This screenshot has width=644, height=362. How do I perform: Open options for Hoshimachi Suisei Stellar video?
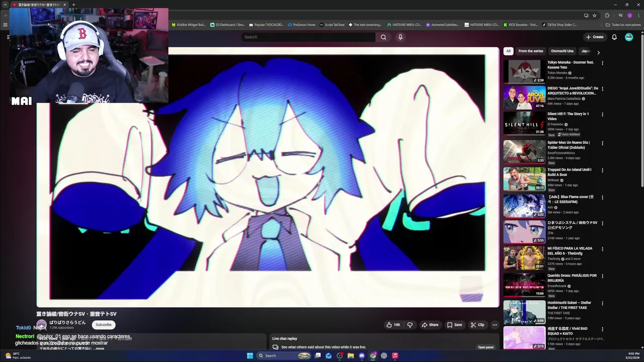602,303
